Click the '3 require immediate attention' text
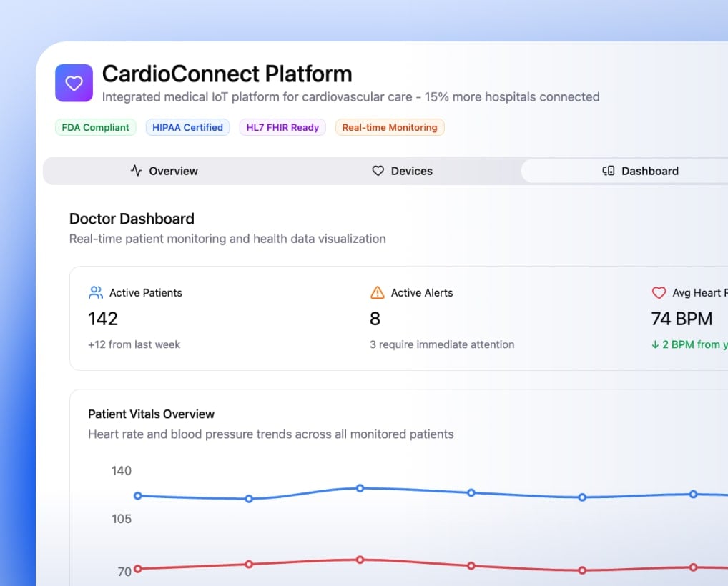 (x=441, y=344)
